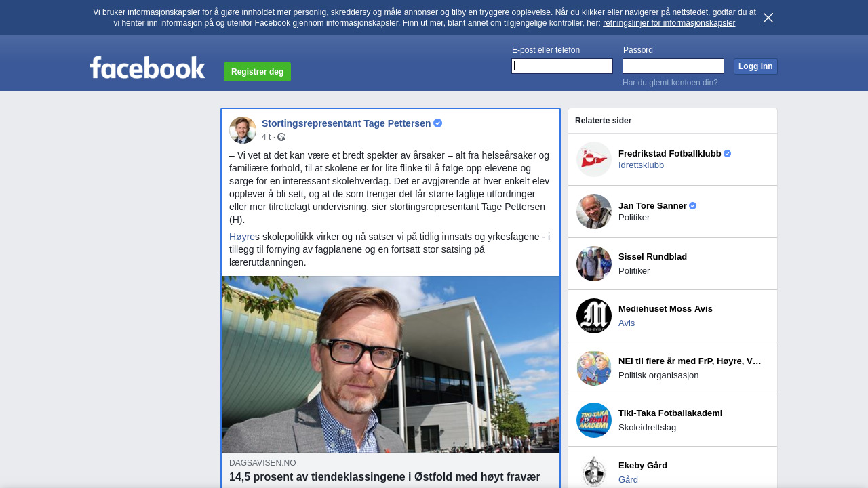
Task: Open the Dagsavisen article photo
Action: click(x=391, y=364)
